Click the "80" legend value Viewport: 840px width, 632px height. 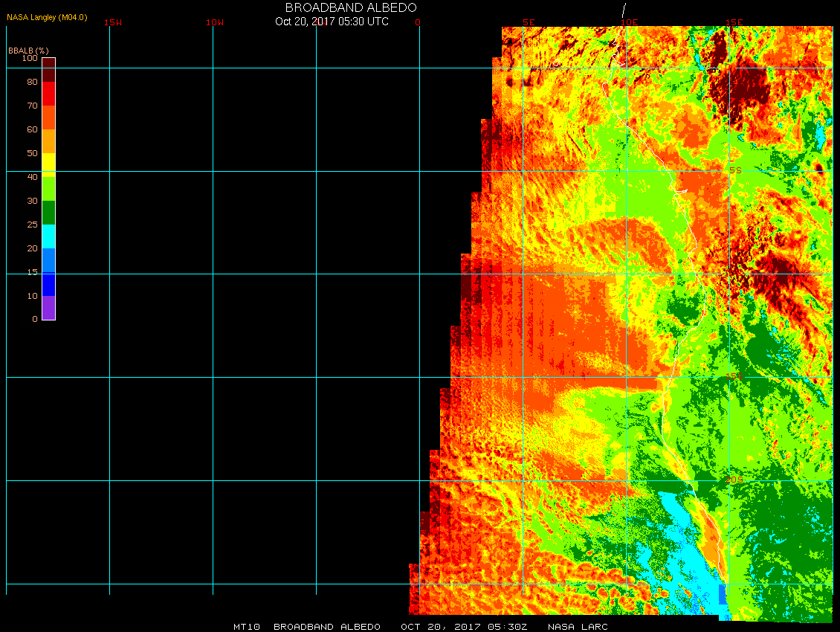click(32, 82)
